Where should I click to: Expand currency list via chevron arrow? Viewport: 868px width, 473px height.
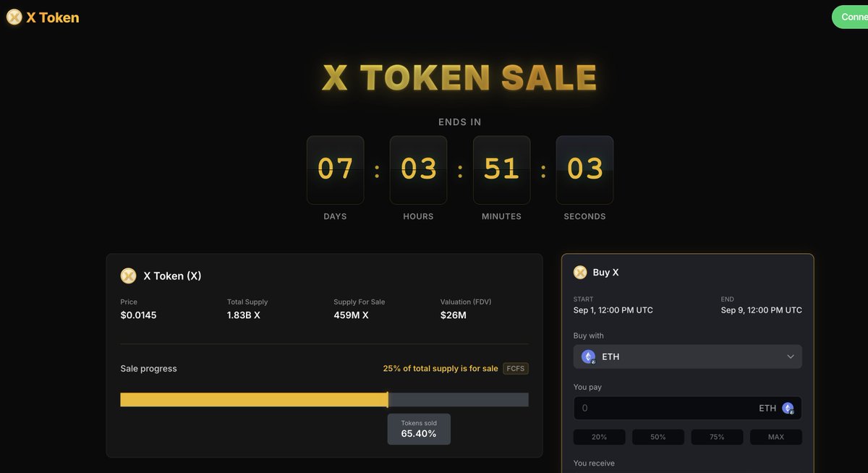click(791, 357)
